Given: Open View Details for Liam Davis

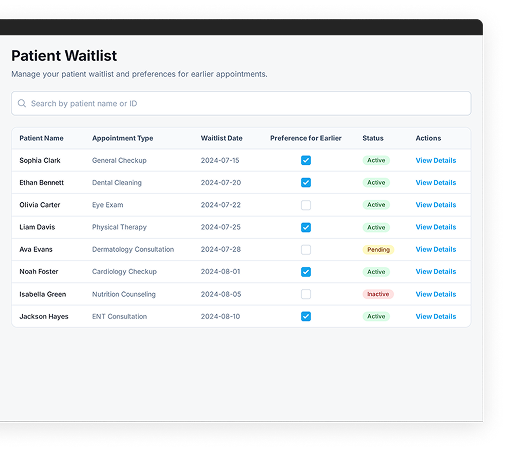Looking at the screenshot, I should point(436,227).
